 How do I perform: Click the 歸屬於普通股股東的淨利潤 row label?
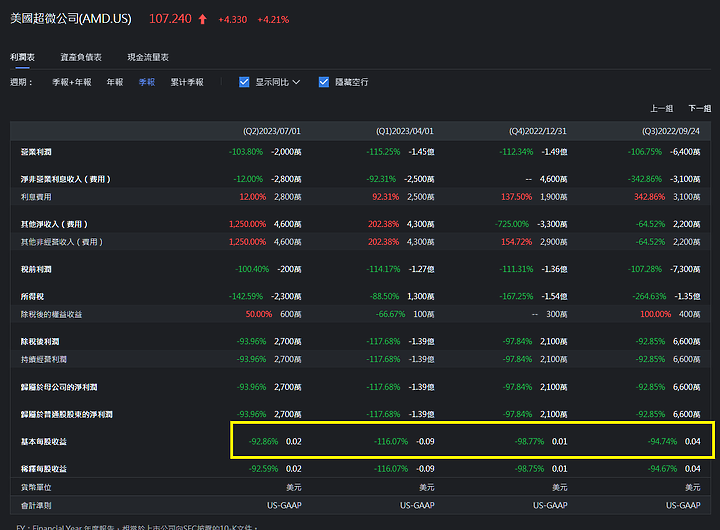point(67,414)
